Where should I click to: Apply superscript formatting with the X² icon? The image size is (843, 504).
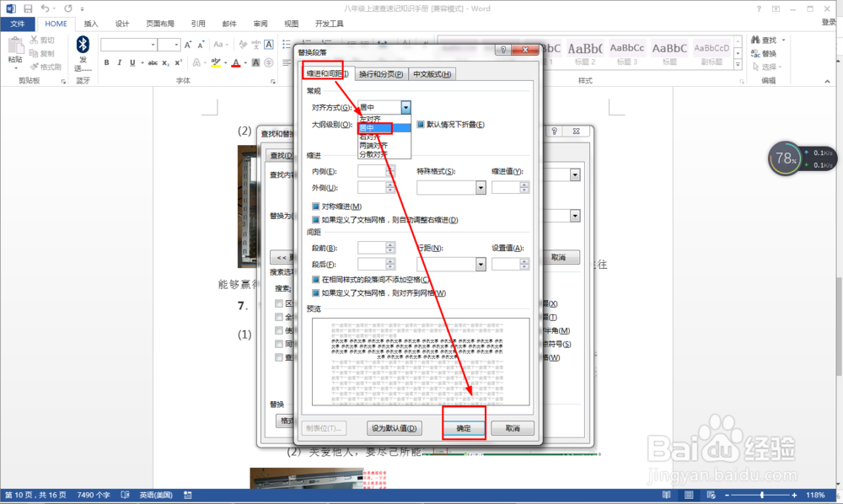click(x=178, y=62)
